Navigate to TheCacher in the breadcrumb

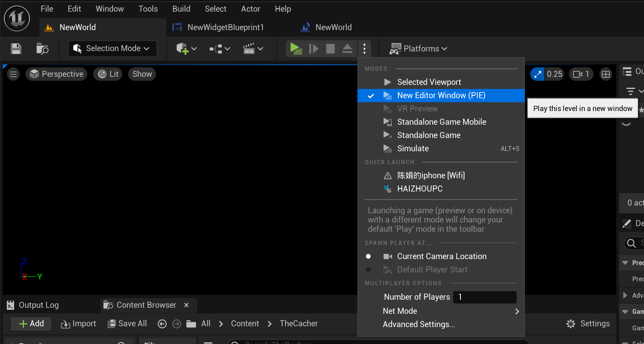coord(299,323)
